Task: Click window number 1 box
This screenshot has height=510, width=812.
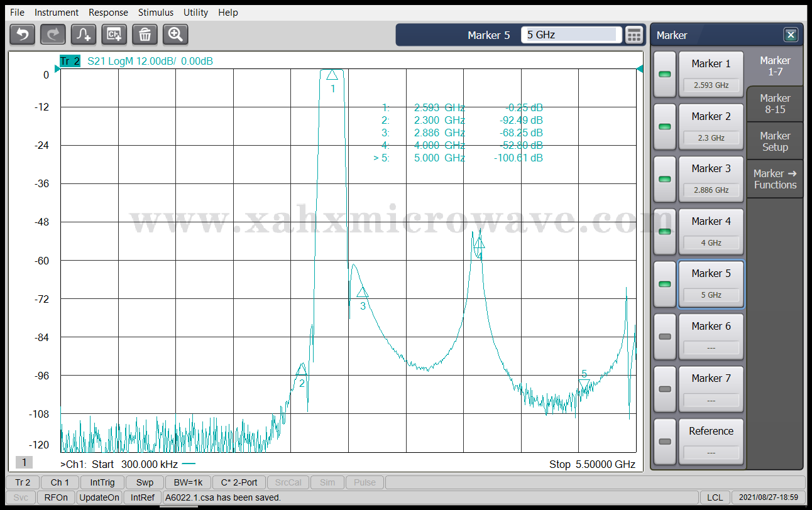Action: (x=24, y=462)
